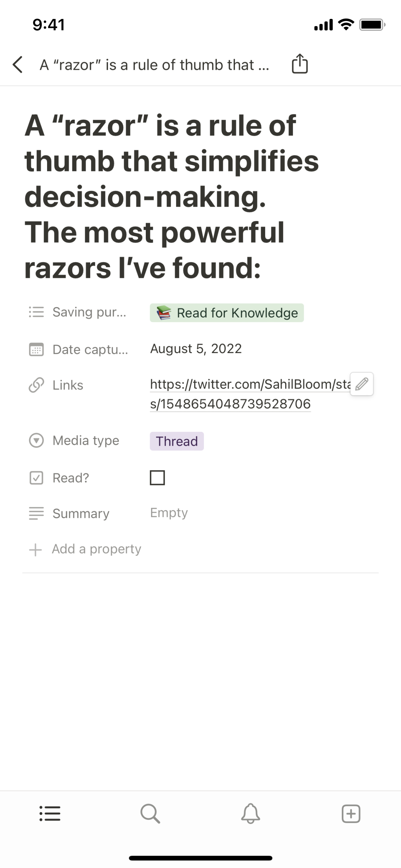Open the pages list icon in bottom bar
Image resolution: width=401 pixels, height=868 pixels.
pyautogui.click(x=50, y=814)
